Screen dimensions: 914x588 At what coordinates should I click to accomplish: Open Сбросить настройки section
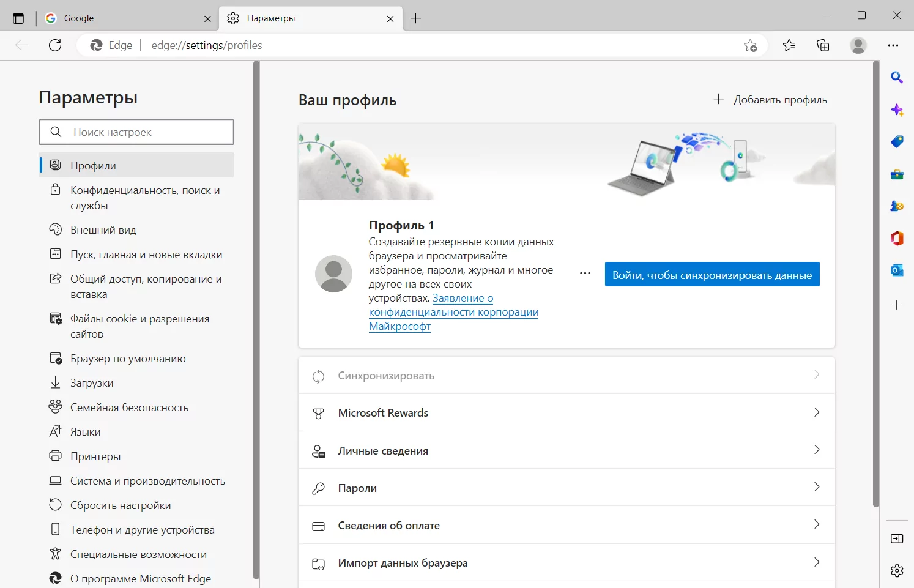[x=136, y=505]
